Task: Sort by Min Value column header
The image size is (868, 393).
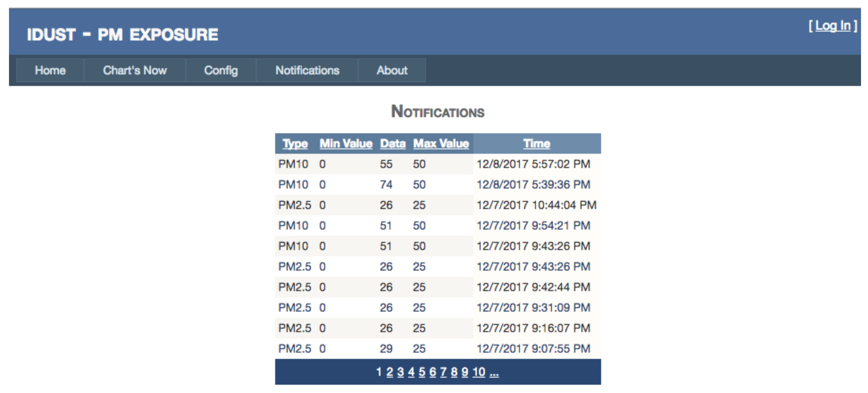Action: [346, 144]
